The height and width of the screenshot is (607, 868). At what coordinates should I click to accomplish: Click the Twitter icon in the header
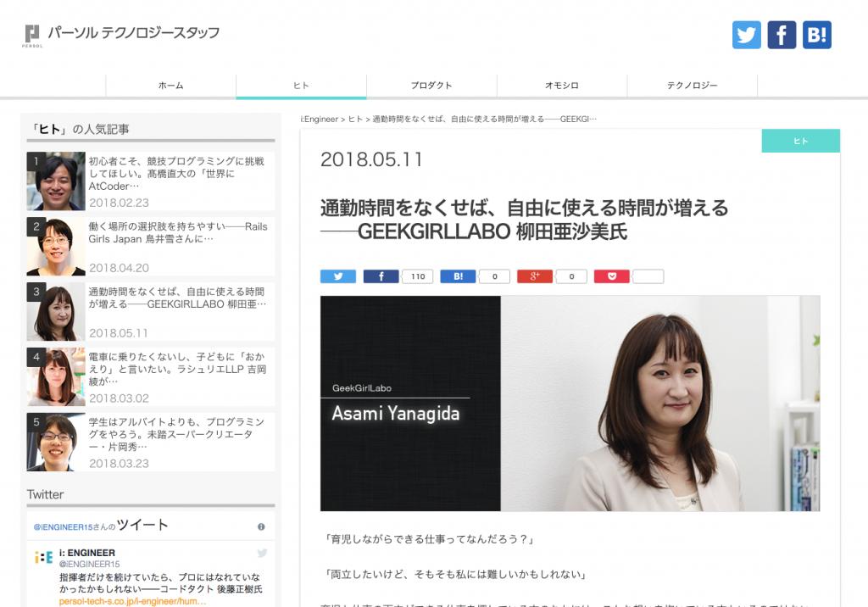point(746,35)
